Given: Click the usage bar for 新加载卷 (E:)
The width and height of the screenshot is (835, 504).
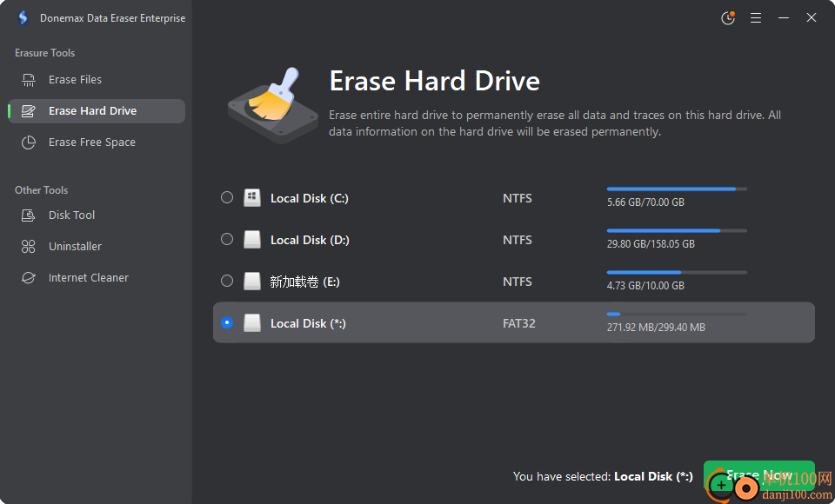Looking at the screenshot, I should 677,273.
